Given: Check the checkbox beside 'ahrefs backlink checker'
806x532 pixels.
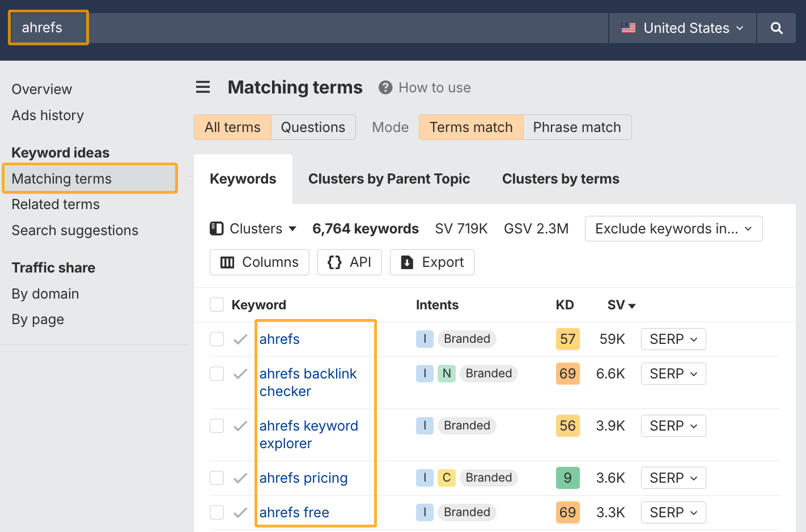Looking at the screenshot, I should 217,373.
